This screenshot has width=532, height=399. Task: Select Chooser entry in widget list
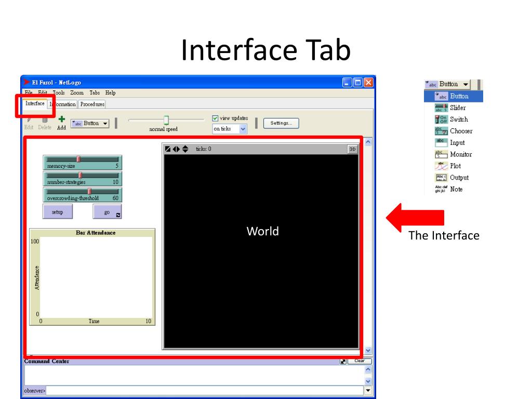[453, 131]
